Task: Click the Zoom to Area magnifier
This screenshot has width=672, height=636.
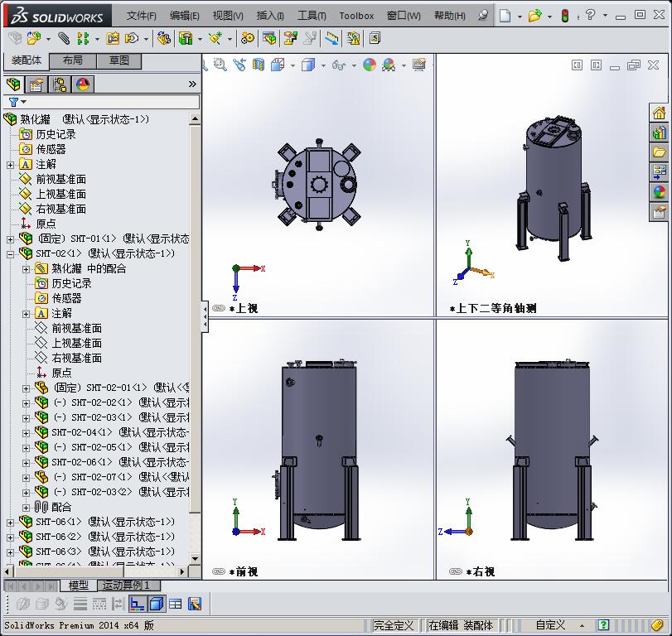Action: [x=220, y=65]
